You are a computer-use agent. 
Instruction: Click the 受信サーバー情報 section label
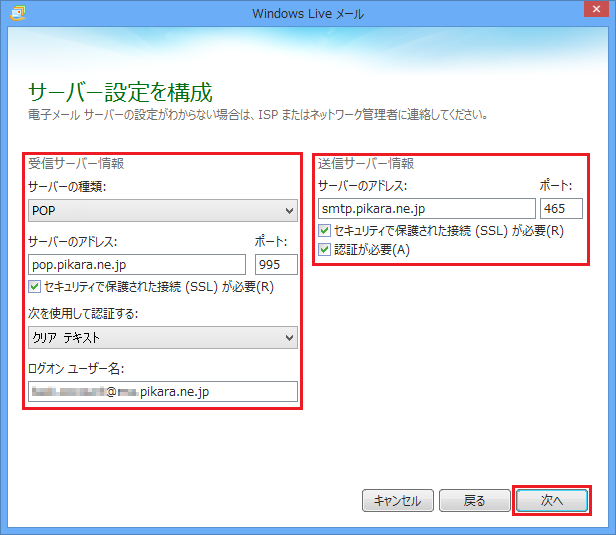(76, 163)
